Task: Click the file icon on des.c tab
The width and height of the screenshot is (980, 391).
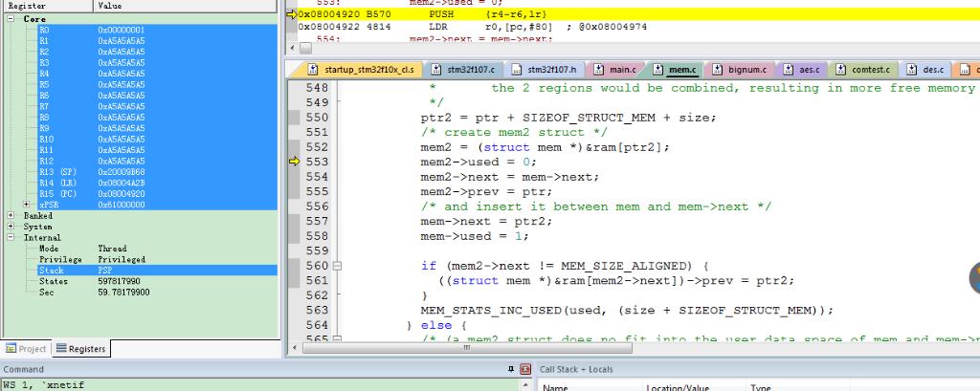Action: point(912,70)
